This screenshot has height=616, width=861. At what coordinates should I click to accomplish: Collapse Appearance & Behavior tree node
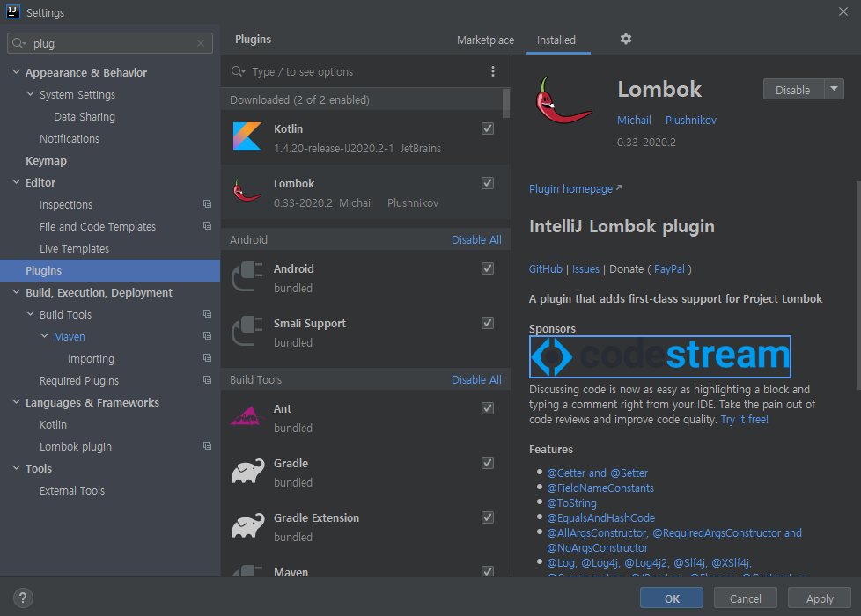tap(17, 72)
